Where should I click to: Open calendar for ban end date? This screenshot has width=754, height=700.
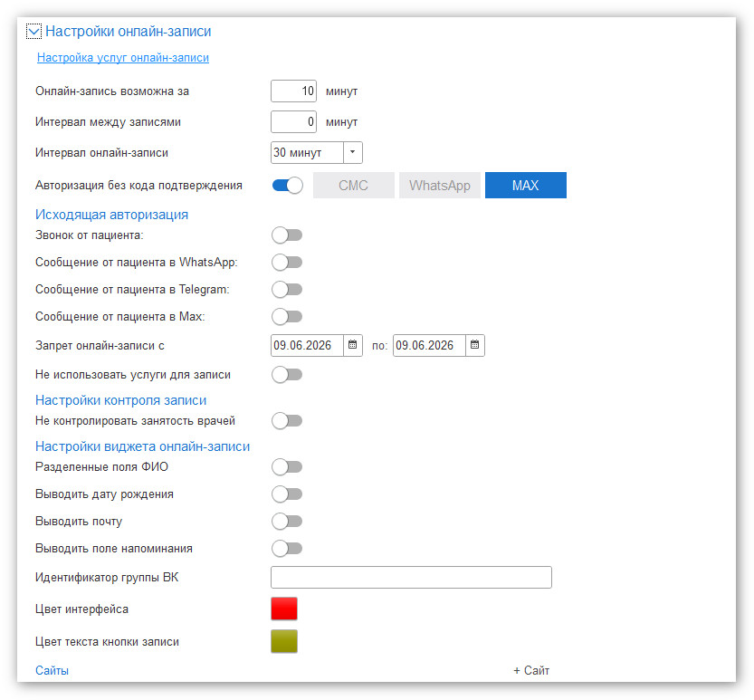474,345
